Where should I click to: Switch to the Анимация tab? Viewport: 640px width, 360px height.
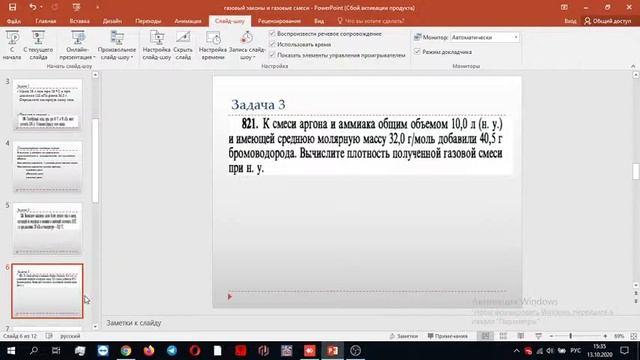click(188, 21)
